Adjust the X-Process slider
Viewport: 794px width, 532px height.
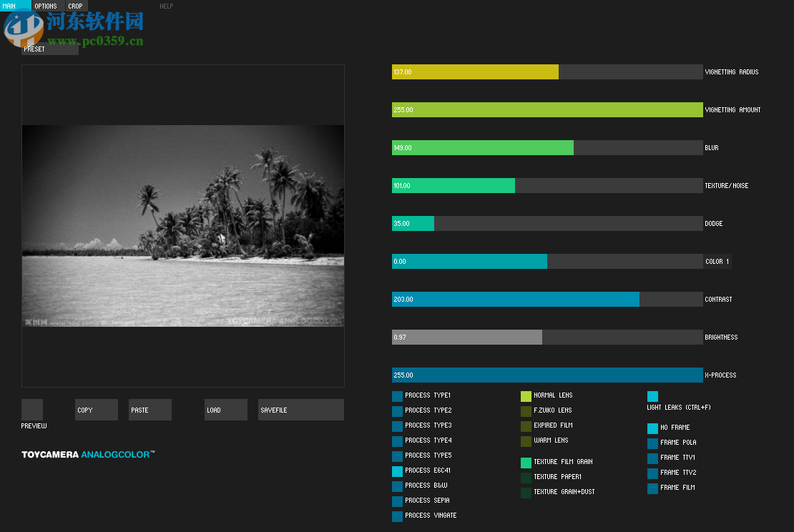(x=547, y=375)
